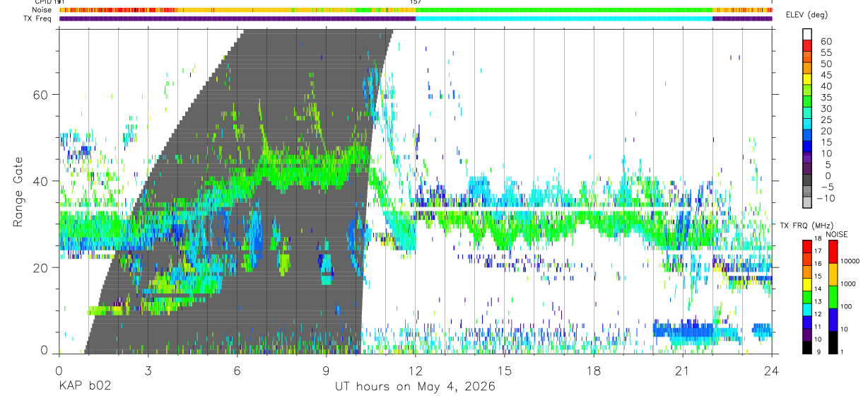Image resolution: width=868 pixels, height=401 pixels.
Task: Click the "KAP b02" station label
Action: [84, 386]
